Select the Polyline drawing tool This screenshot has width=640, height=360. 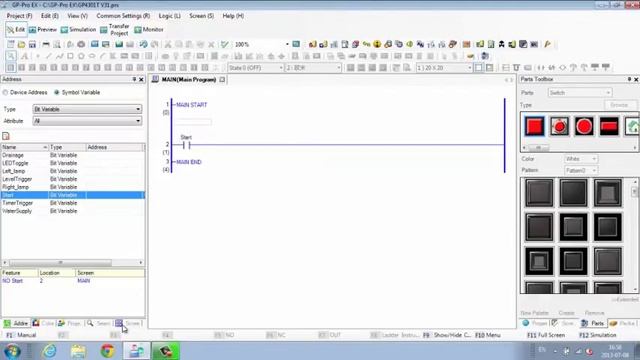(60, 56)
